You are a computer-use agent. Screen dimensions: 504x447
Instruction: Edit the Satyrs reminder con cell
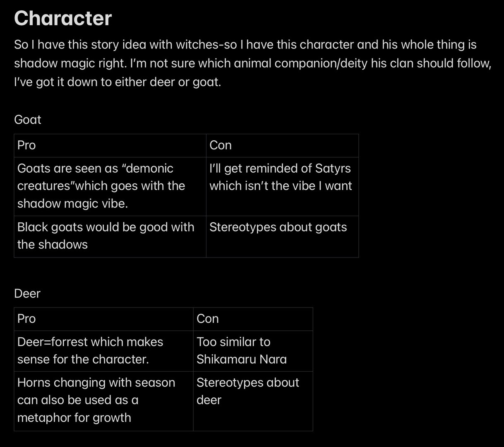[282, 186]
